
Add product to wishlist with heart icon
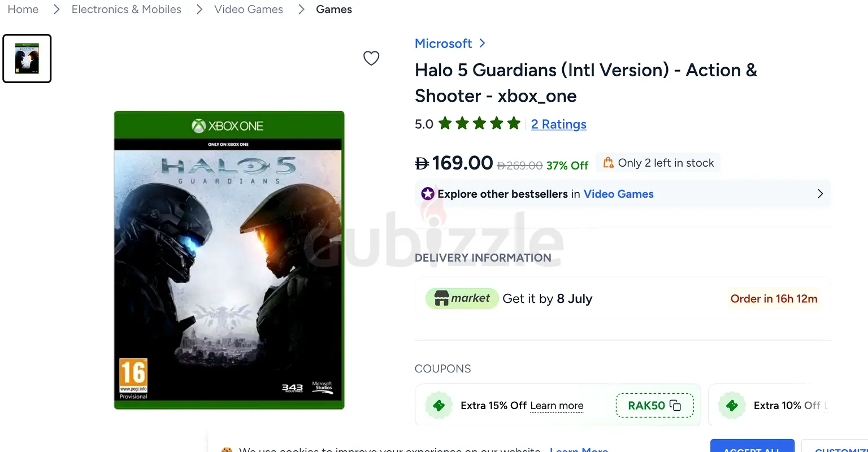click(371, 58)
